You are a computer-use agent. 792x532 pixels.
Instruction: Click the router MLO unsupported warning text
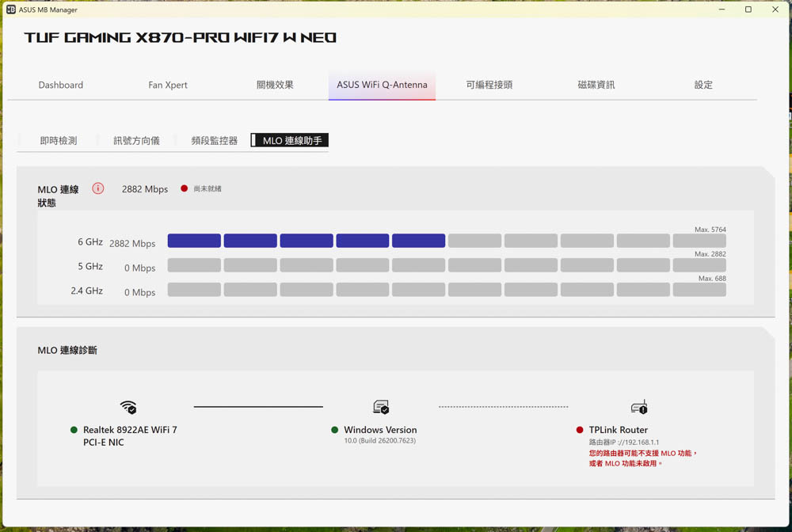642,458
